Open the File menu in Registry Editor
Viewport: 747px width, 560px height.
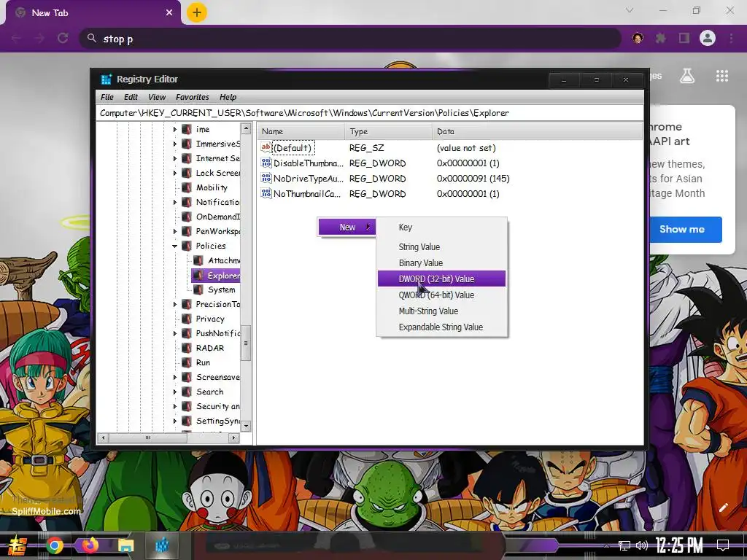point(107,97)
